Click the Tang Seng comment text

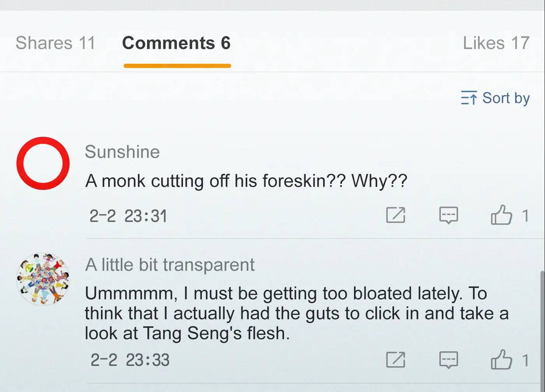click(296, 313)
